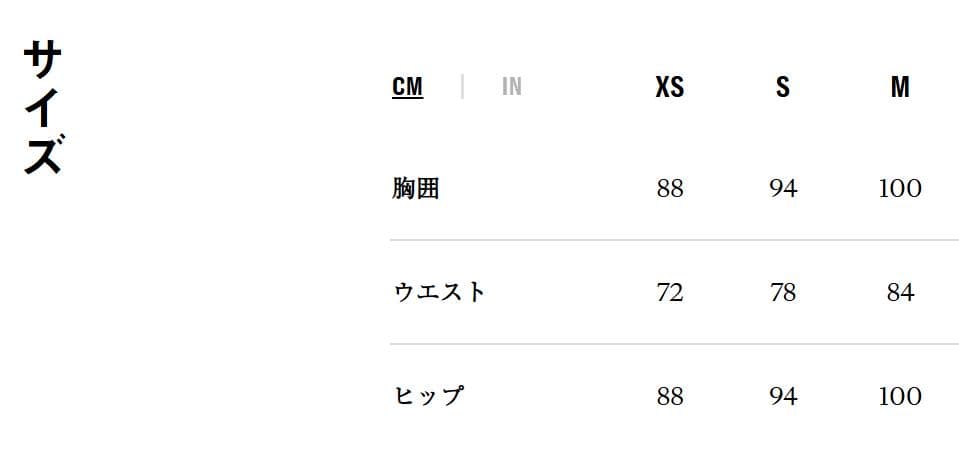Viewport: 959px width, 476px height.
Task: Click waist value 78 under S
Action: tap(782, 292)
